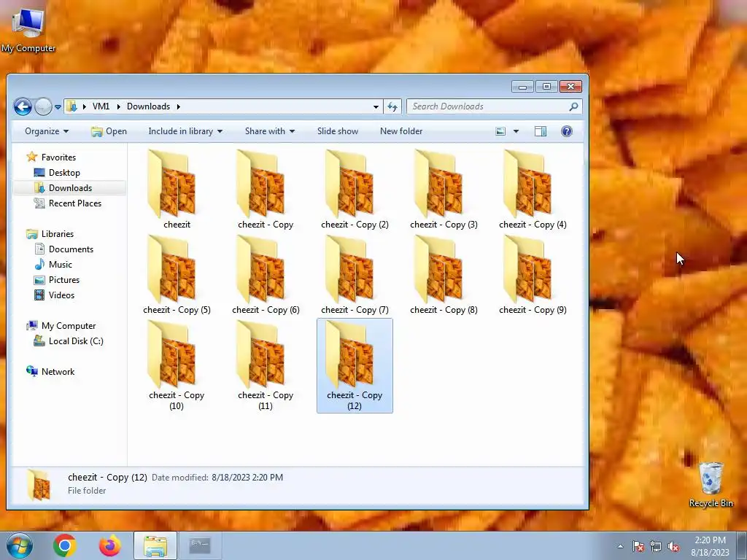Click the Slide show button
Viewport: 747px width, 560px height.
coord(338,131)
